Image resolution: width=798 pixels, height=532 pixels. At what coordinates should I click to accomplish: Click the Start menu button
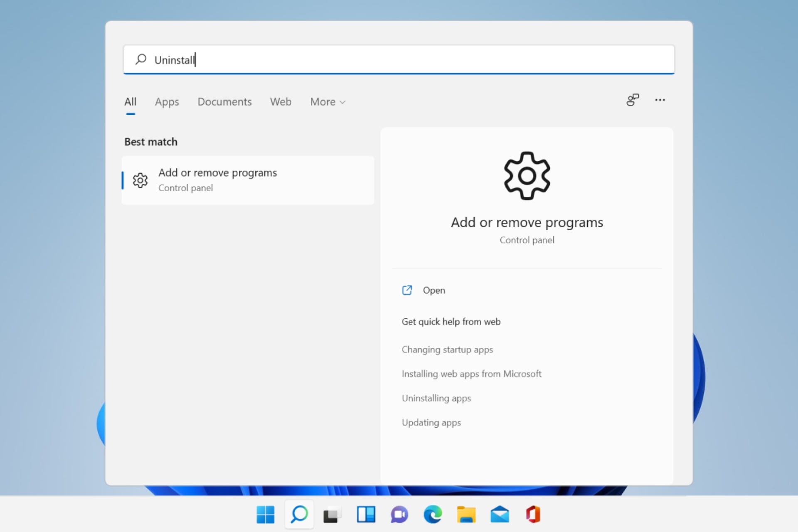tap(265, 514)
